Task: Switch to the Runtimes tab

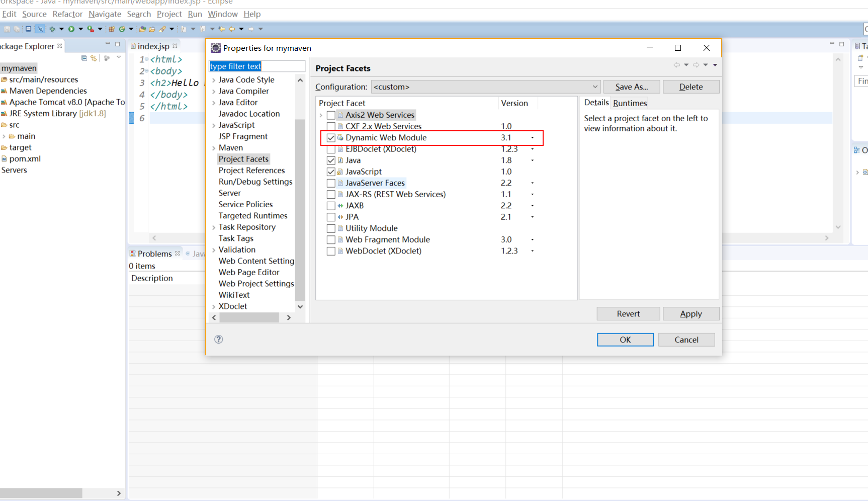Action: point(630,103)
